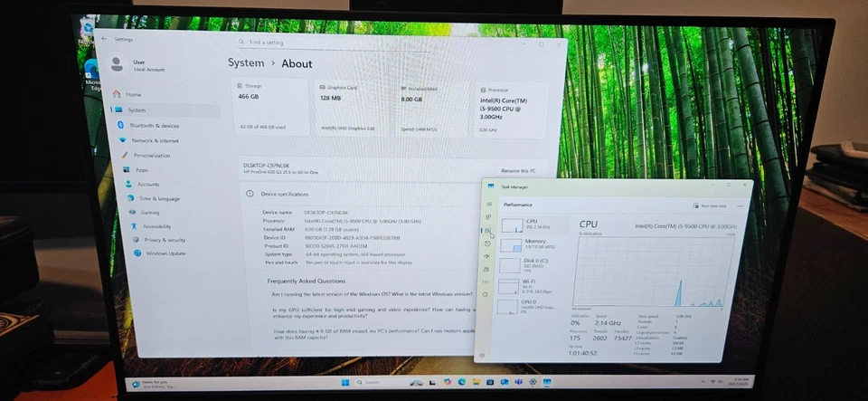
Task: Open FAQ about latest Windows version
Action: tap(372, 294)
